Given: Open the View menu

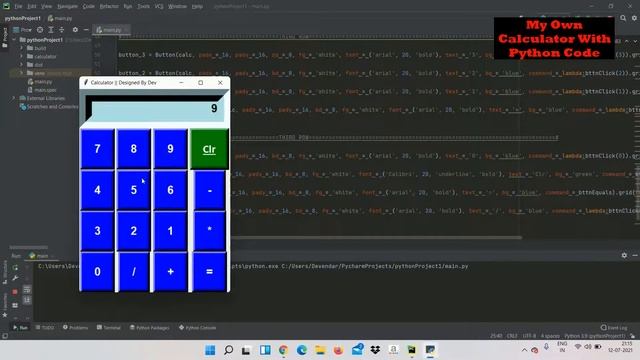Looking at the screenshot, I should (46, 7).
